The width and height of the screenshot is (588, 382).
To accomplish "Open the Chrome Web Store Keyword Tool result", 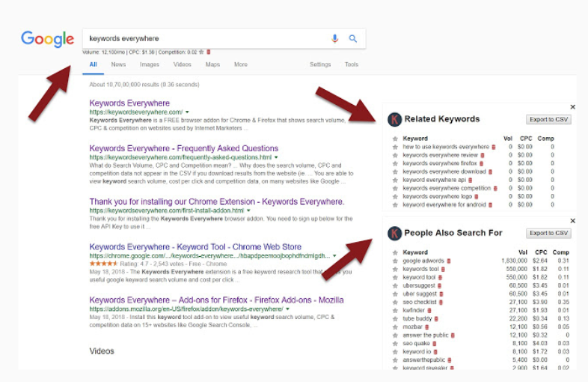I will pyautogui.click(x=195, y=246).
